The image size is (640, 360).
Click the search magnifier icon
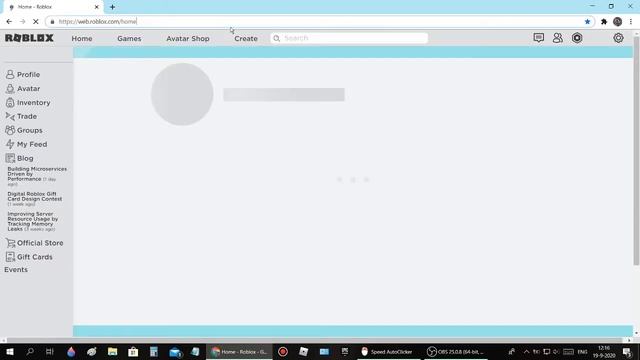pyautogui.click(x=276, y=38)
